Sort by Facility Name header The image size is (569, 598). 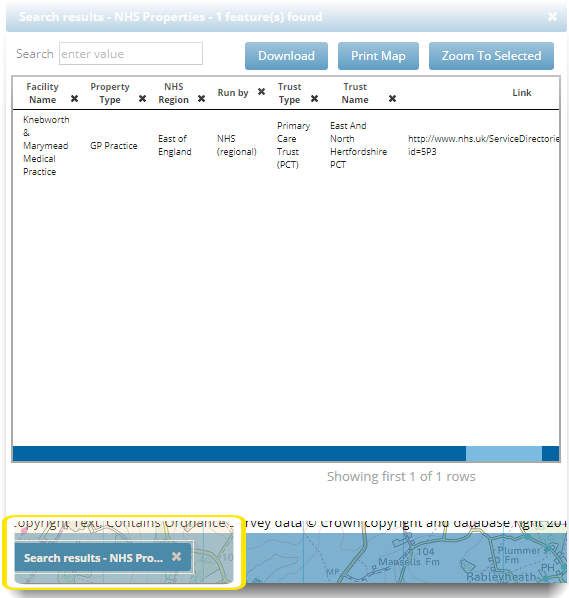coord(42,93)
